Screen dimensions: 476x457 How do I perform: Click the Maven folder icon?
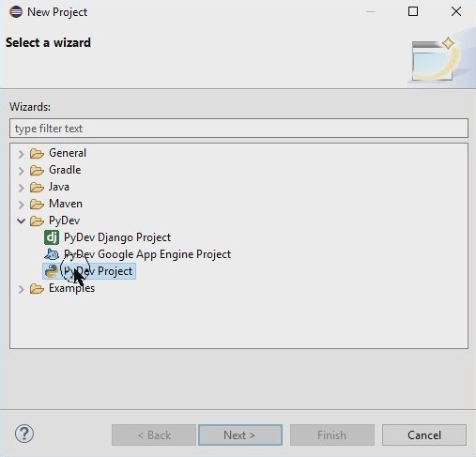(x=37, y=204)
